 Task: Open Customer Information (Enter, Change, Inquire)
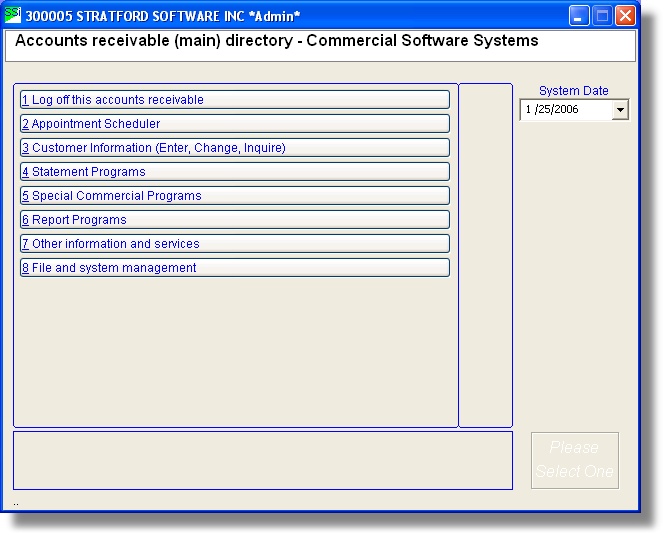(x=235, y=148)
